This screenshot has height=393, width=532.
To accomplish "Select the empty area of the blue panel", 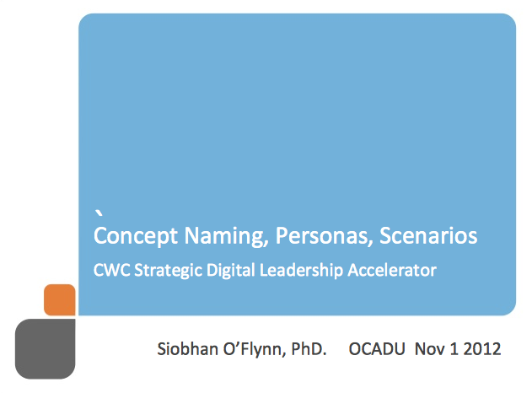I will tap(297, 109).
